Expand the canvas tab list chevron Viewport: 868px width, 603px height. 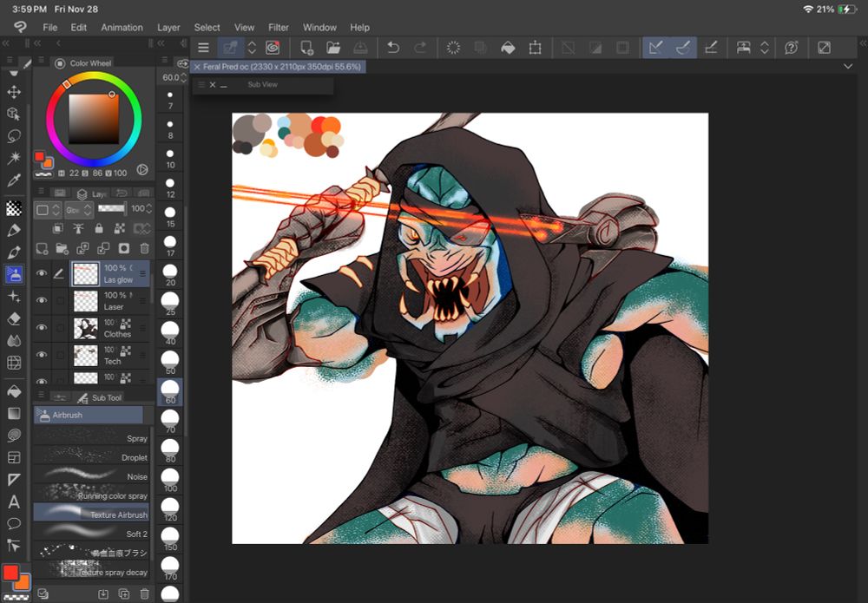click(848, 66)
